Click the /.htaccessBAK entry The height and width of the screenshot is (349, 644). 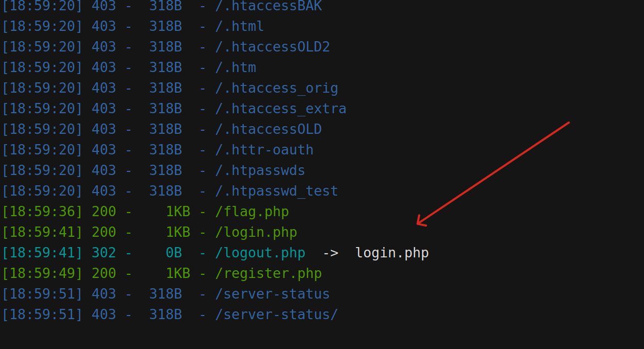[x=268, y=6]
